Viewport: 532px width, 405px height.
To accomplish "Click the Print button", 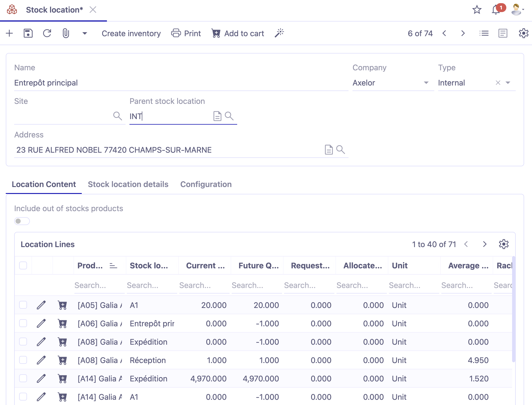I will click(x=186, y=33).
